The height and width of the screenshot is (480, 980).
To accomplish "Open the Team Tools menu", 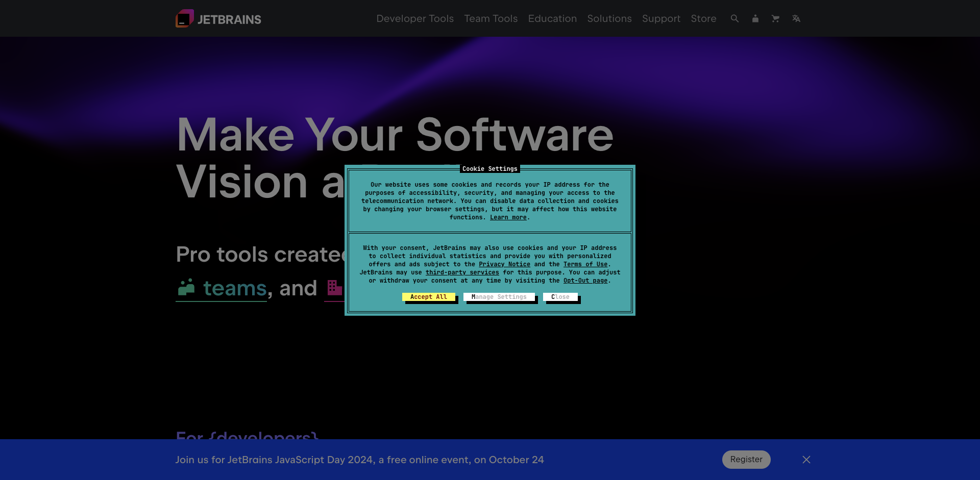I will pos(491,18).
